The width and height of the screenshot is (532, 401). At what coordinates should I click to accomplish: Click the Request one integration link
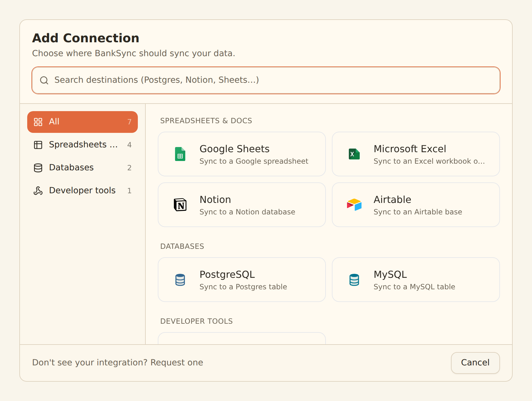coord(177,362)
